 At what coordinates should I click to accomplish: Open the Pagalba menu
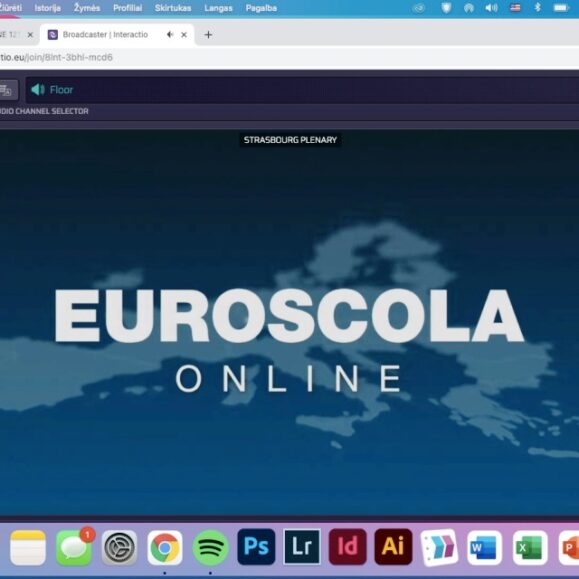[261, 8]
